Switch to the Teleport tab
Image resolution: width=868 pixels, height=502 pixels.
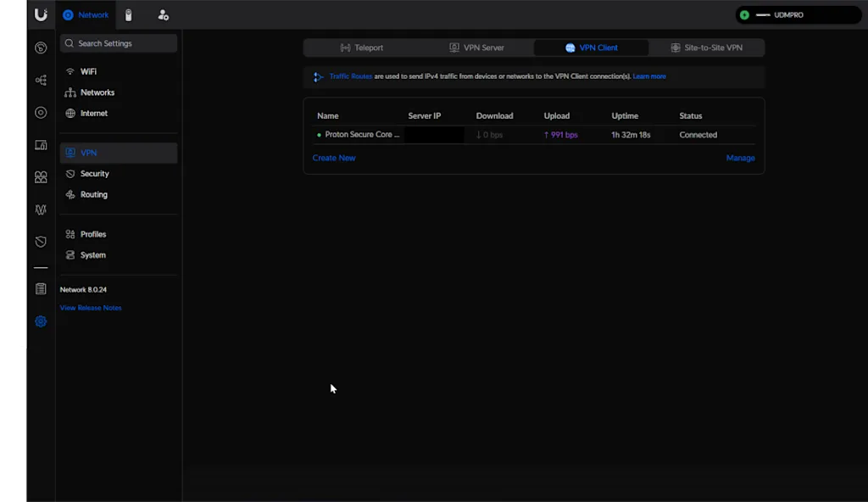point(361,47)
